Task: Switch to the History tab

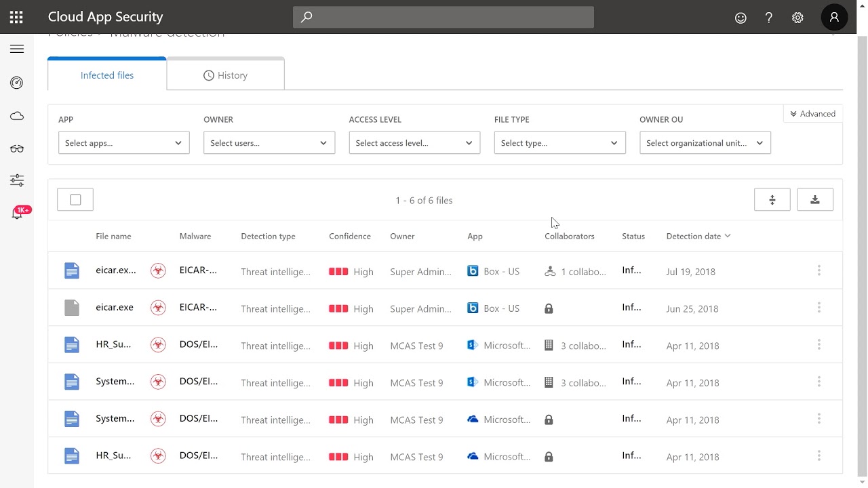Action: click(225, 75)
